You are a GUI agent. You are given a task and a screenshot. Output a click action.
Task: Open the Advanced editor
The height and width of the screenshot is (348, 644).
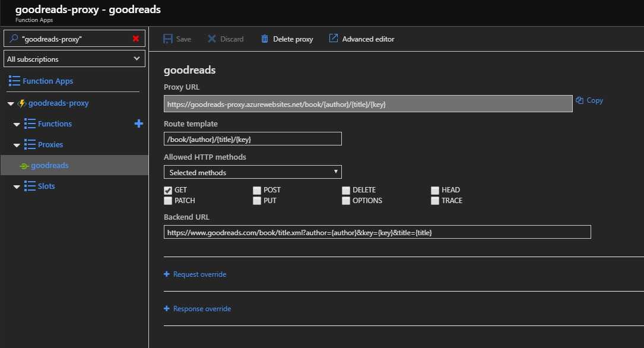pos(361,39)
